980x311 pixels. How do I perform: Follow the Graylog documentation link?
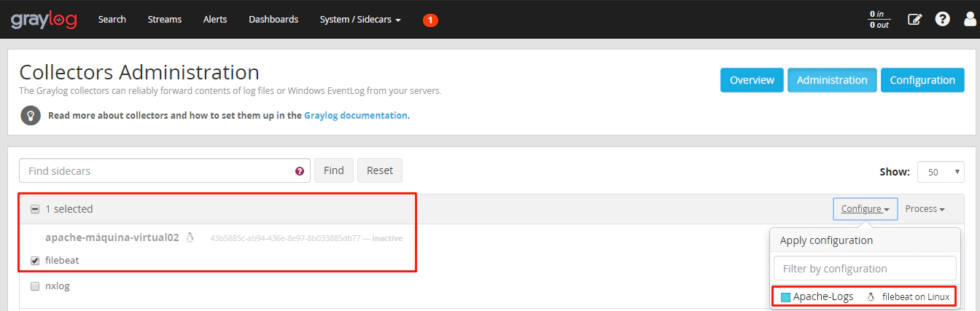coord(356,115)
